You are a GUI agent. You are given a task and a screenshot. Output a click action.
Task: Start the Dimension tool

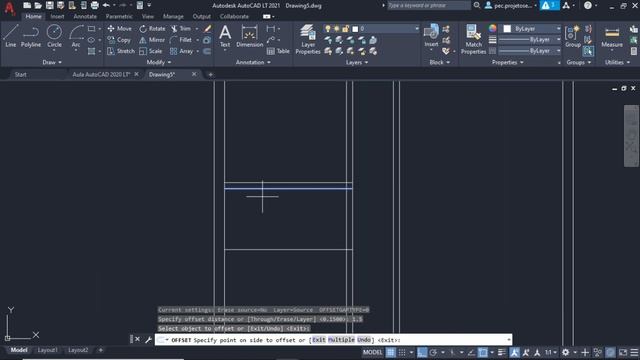(x=249, y=37)
